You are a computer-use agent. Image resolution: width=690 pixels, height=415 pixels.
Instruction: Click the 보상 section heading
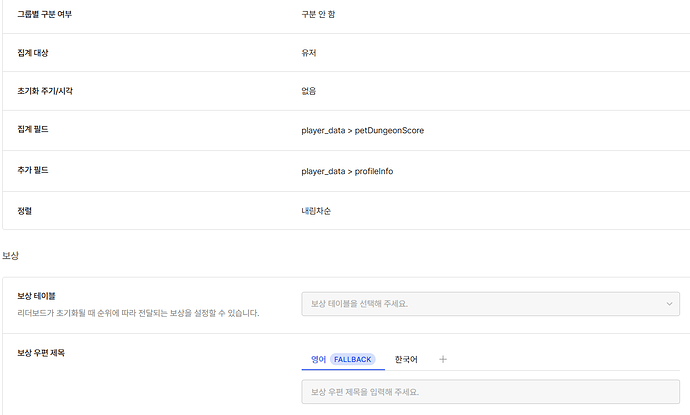[10, 255]
